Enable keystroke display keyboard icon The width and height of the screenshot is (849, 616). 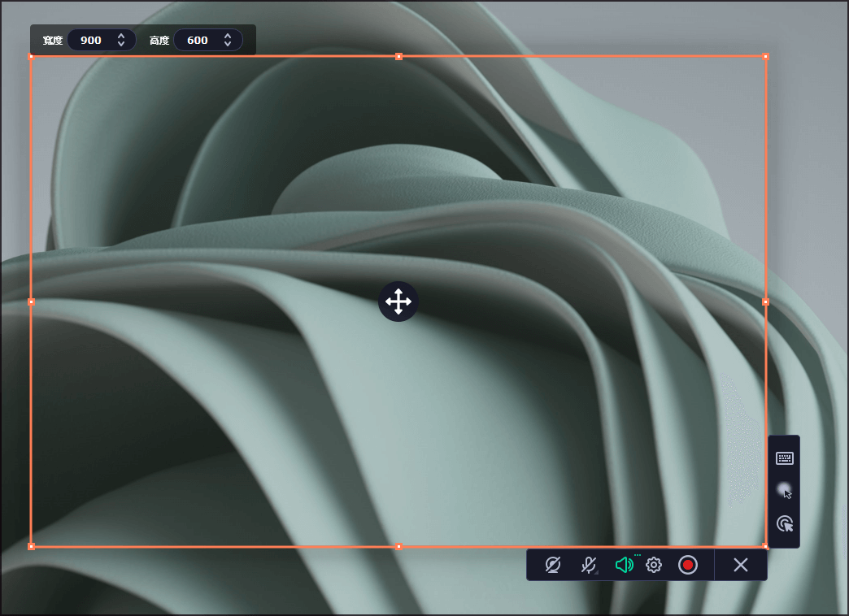click(x=784, y=458)
